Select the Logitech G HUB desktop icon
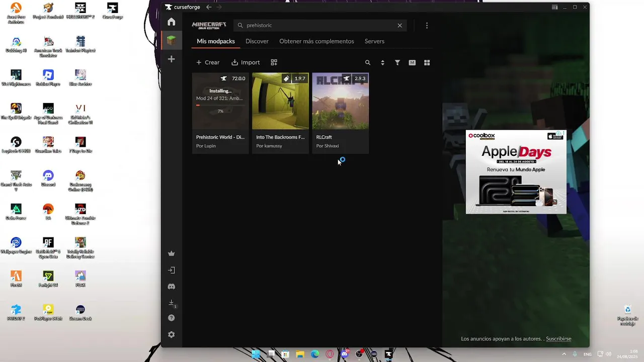 point(16,145)
